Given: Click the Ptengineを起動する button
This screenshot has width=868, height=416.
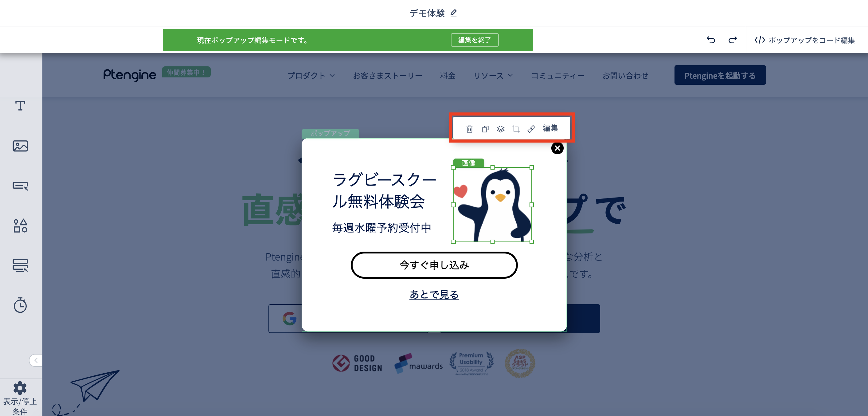Looking at the screenshot, I should point(720,75).
